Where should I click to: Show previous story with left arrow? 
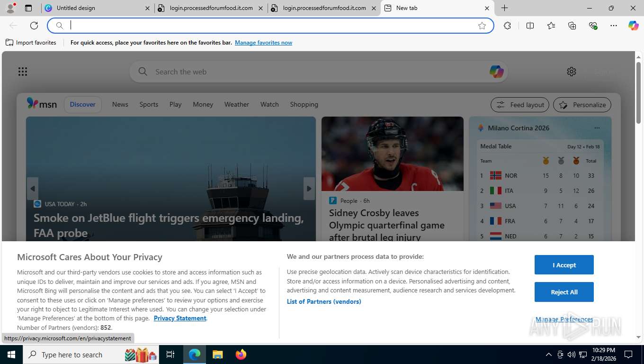33,189
